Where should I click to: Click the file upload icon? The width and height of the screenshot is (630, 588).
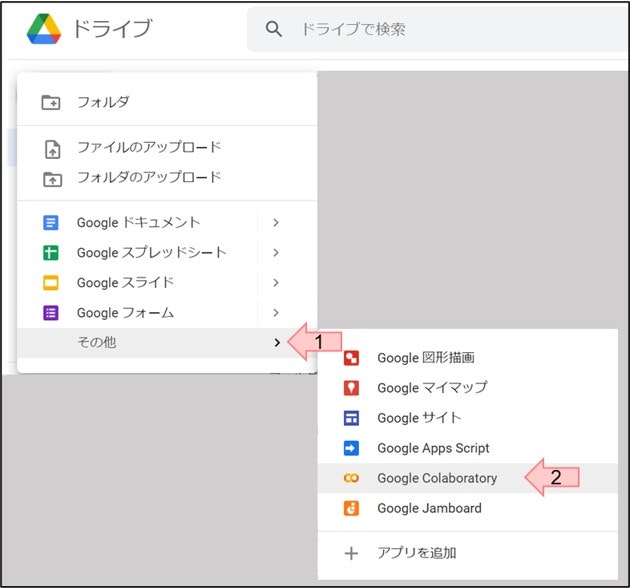[x=52, y=150]
